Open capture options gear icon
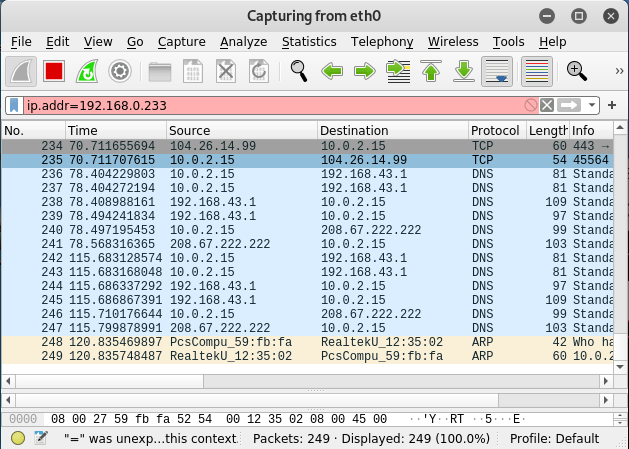The image size is (629, 449). (x=121, y=71)
